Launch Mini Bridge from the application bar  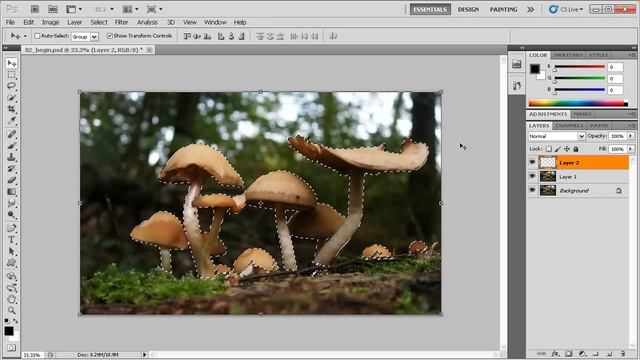53,9
